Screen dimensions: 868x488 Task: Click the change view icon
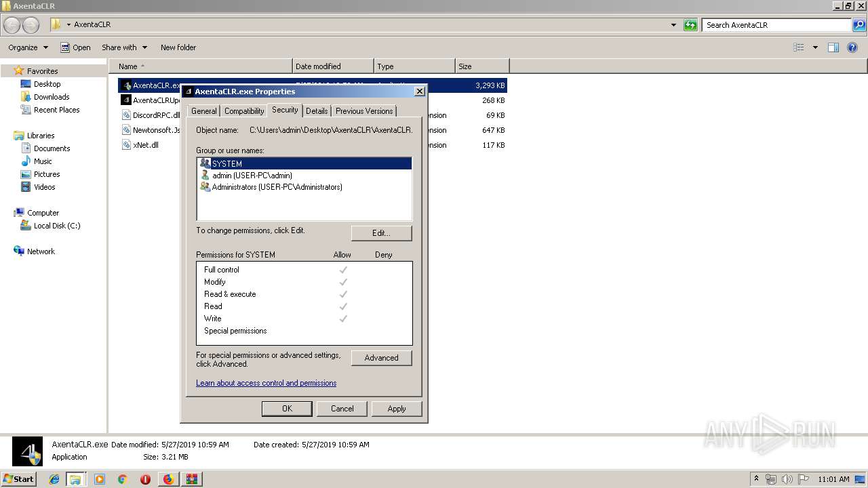coord(799,47)
